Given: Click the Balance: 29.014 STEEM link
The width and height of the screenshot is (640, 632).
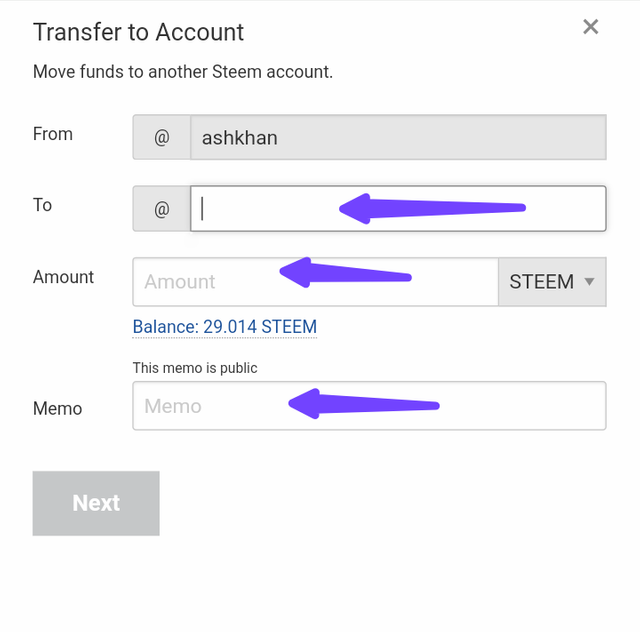Looking at the screenshot, I should [x=225, y=327].
